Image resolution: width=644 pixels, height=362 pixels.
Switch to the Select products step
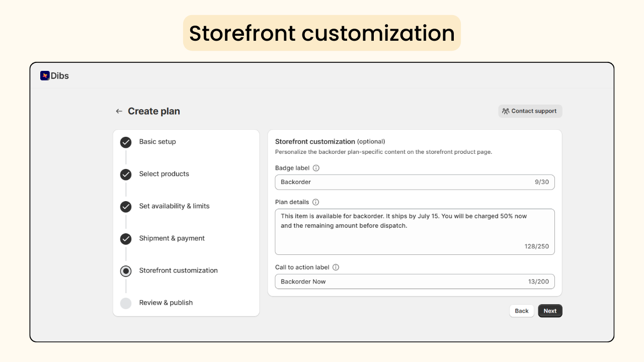(x=164, y=174)
